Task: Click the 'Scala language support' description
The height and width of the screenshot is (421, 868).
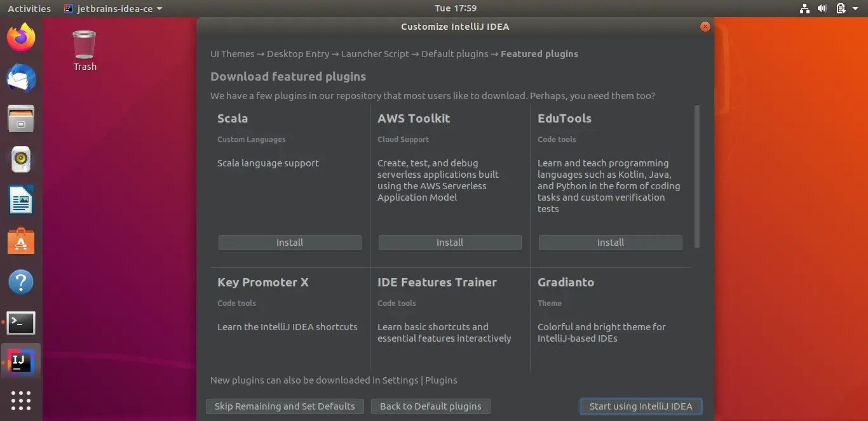Action: [268, 163]
